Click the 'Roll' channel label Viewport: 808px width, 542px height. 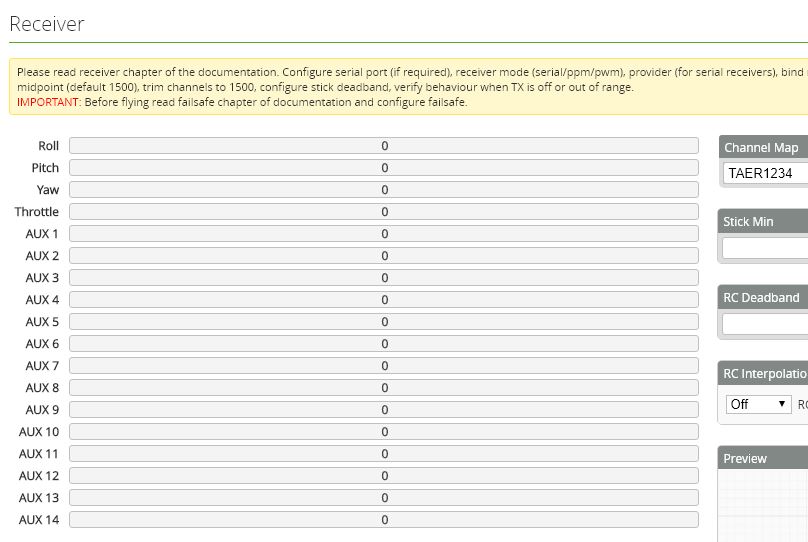click(48, 146)
